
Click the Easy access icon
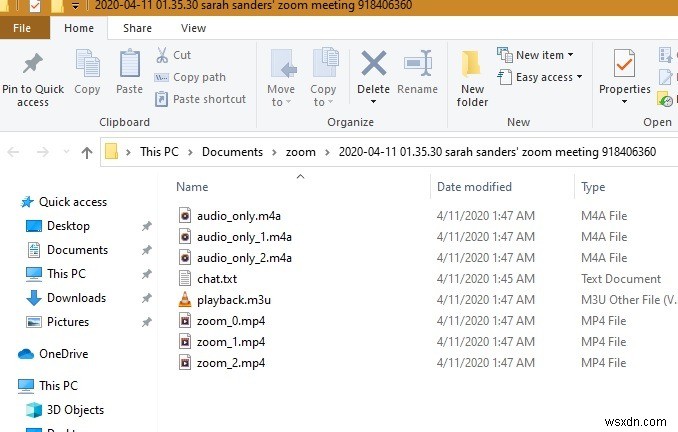505,77
